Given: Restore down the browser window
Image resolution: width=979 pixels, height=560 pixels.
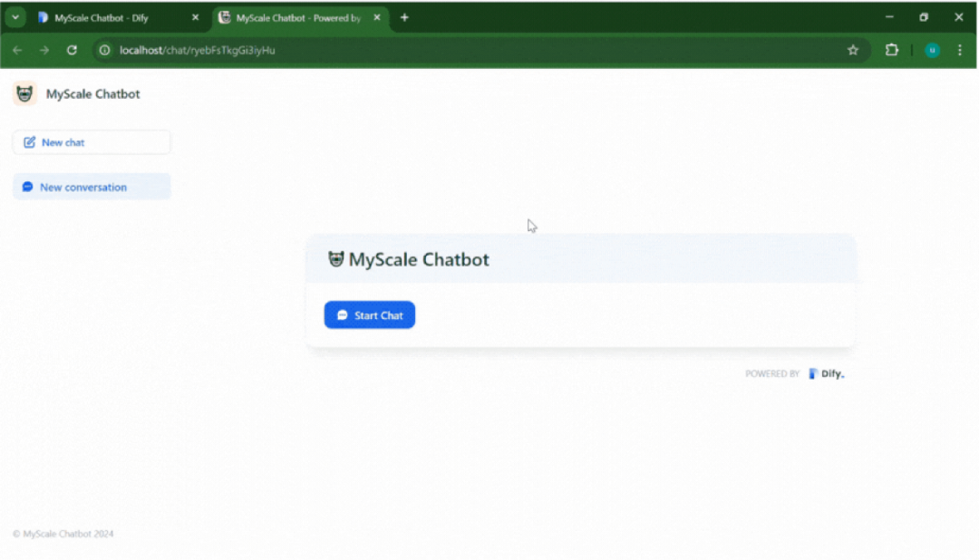Looking at the screenshot, I should pos(924,17).
